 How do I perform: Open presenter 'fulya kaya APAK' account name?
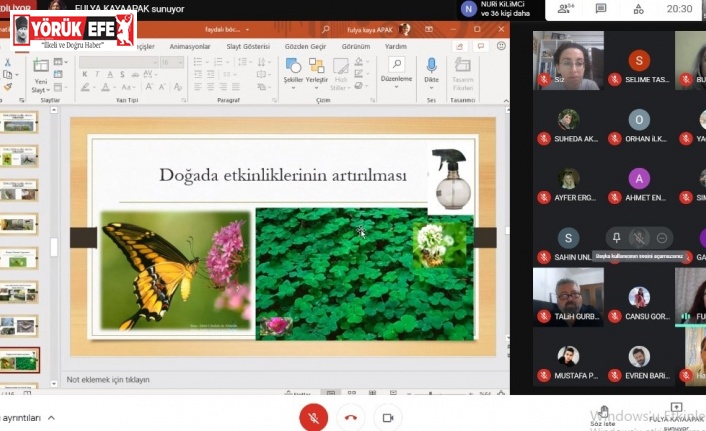pyautogui.click(x=370, y=30)
